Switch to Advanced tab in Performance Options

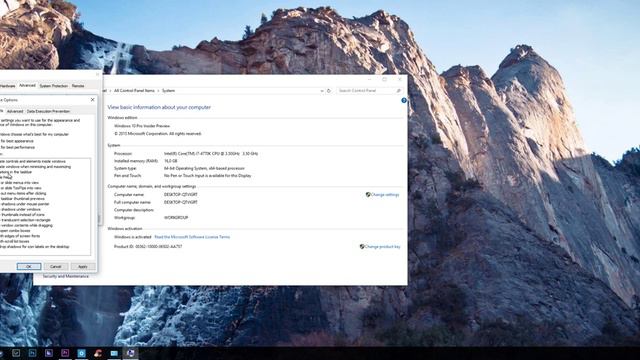(15, 111)
